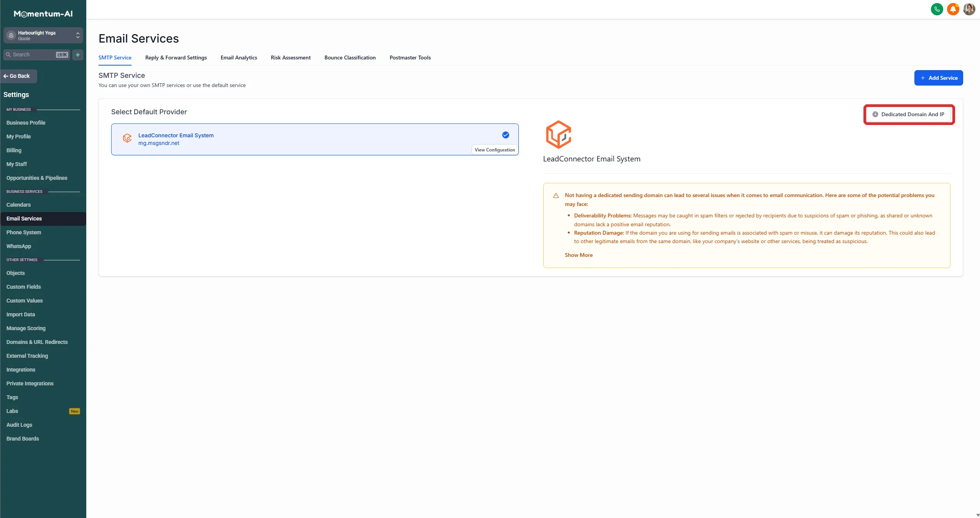Click the Harbourlight Yoga account icon

(x=11, y=35)
